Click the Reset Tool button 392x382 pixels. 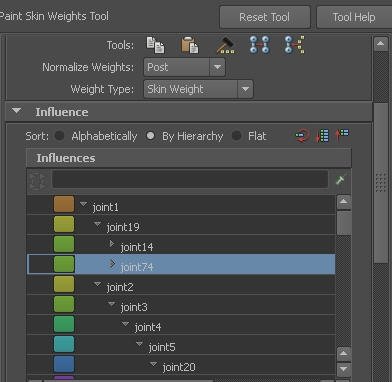pos(265,17)
